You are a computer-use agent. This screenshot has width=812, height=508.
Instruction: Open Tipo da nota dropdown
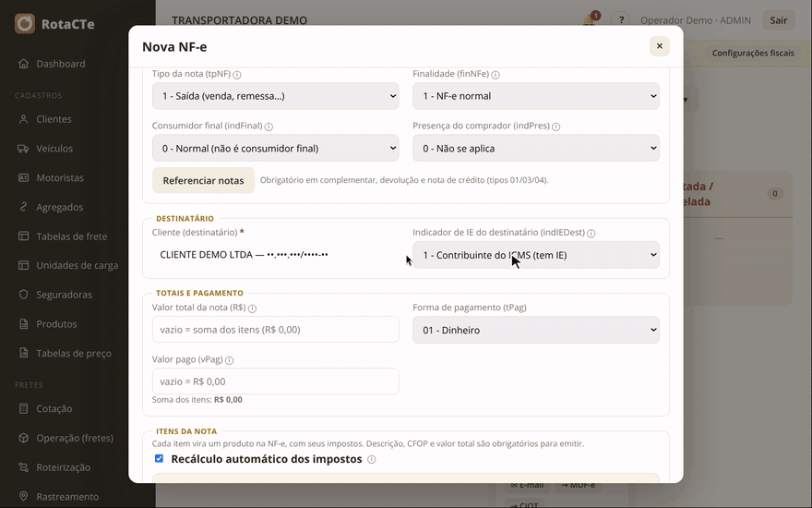point(276,96)
